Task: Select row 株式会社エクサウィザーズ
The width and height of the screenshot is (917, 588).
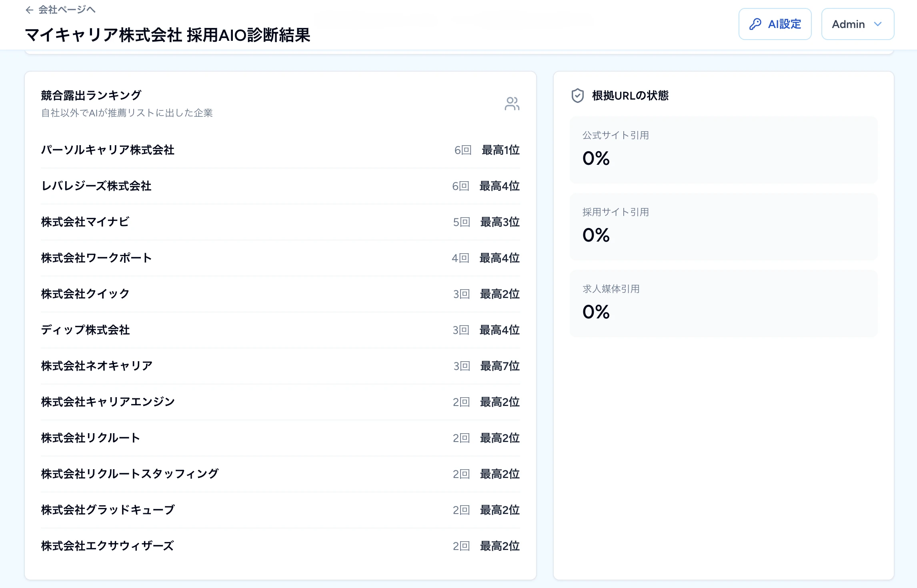Action: tap(280, 546)
